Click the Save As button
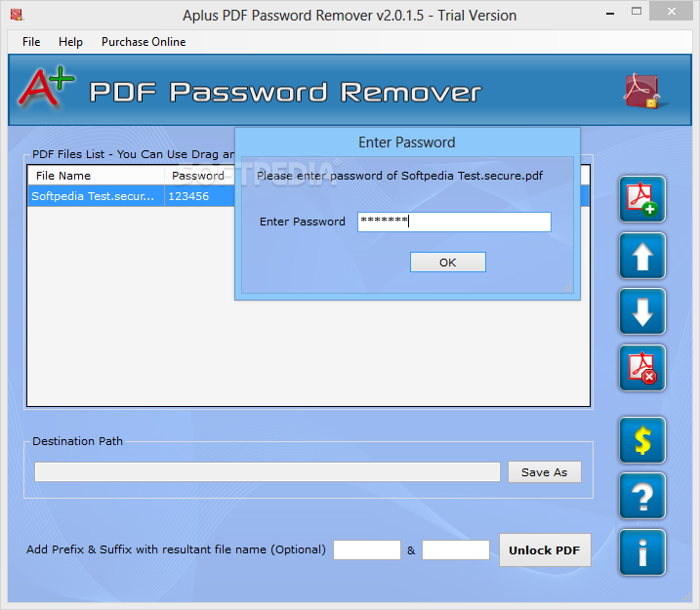The image size is (700, 610). 545,472
